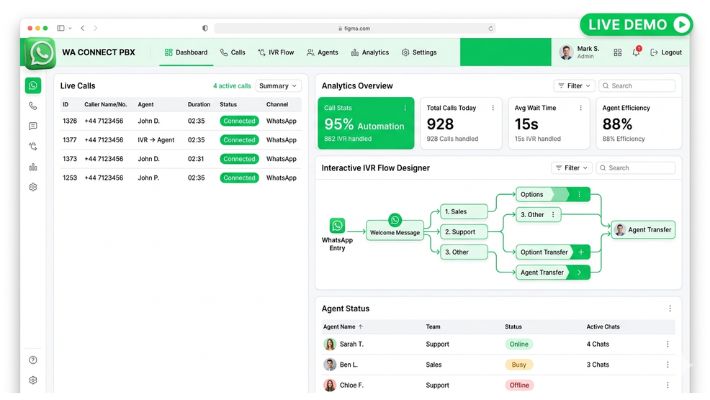Viewport: 710px width, 400px height.
Task: Click the WhatsApp icon in the left sidebar
Action: click(x=33, y=86)
